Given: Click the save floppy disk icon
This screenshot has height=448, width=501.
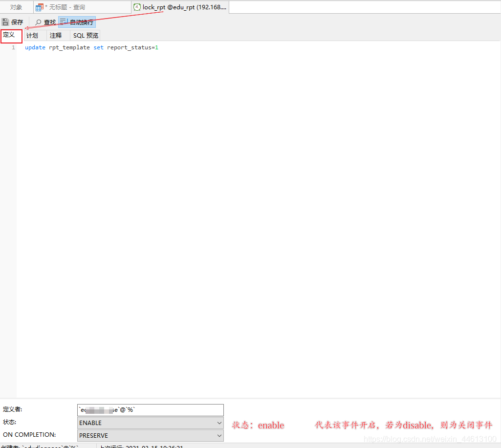Looking at the screenshot, I should click(x=5, y=22).
